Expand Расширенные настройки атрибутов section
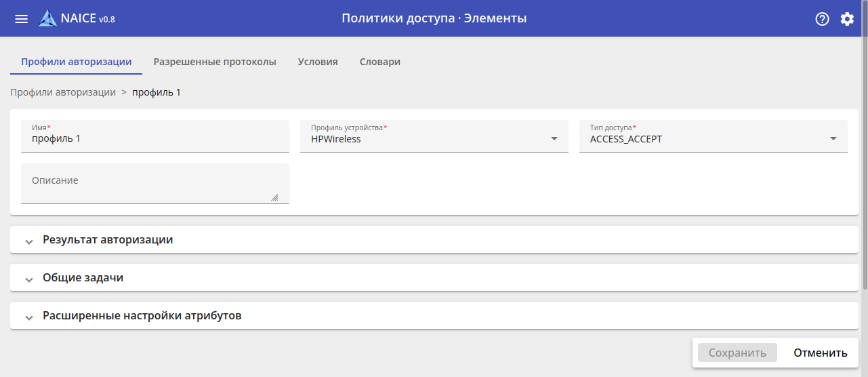 click(x=142, y=316)
